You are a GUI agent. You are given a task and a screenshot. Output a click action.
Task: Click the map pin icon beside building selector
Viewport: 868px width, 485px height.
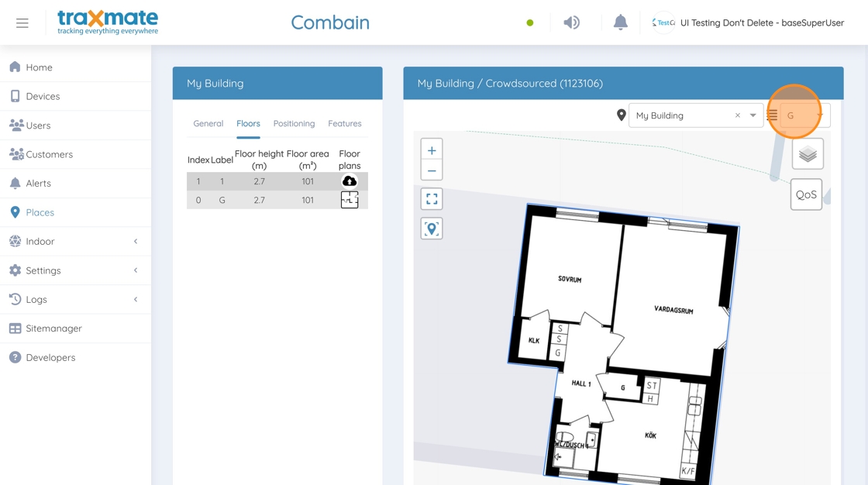pyautogui.click(x=621, y=115)
